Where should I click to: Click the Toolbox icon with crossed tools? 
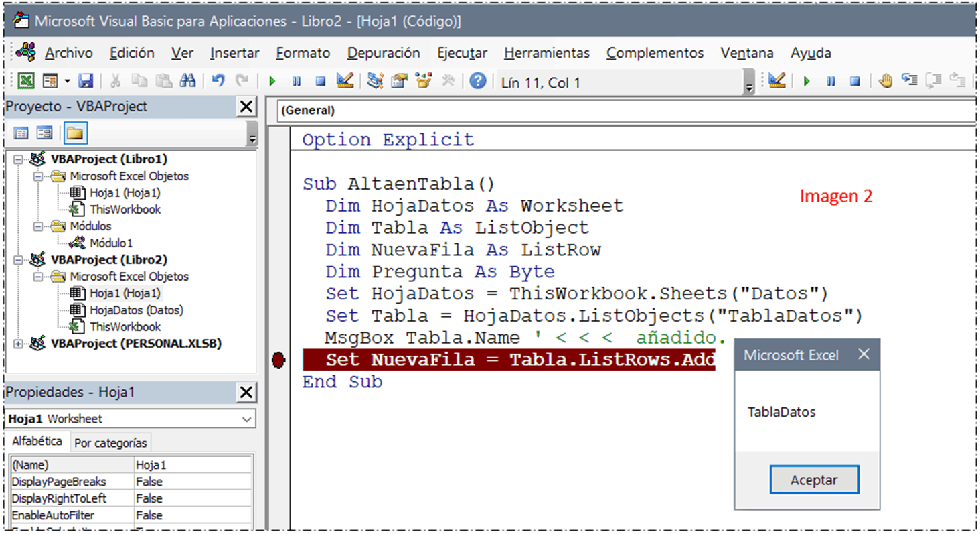[x=448, y=82]
